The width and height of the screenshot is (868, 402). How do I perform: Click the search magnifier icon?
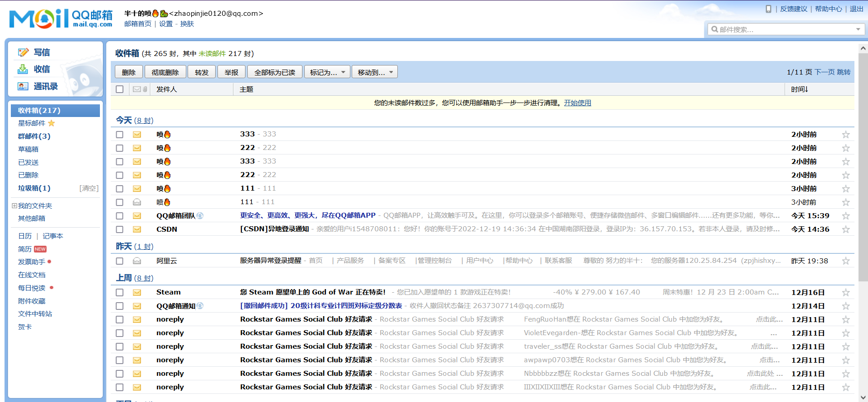pos(715,29)
